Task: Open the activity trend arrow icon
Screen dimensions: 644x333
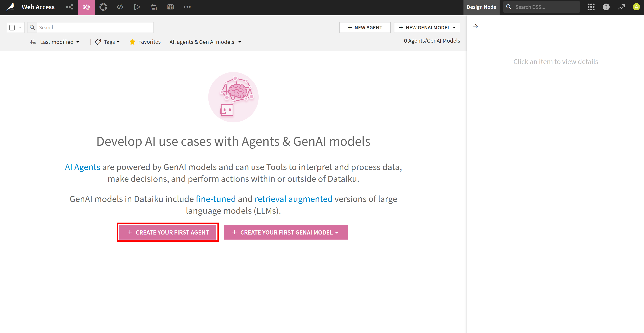Action: [621, 7]
